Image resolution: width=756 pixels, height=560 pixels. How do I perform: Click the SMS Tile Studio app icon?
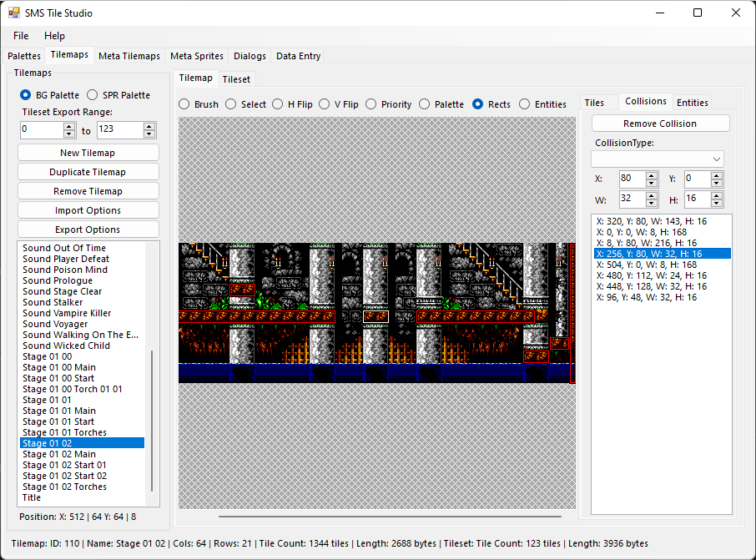coord(14,13)
